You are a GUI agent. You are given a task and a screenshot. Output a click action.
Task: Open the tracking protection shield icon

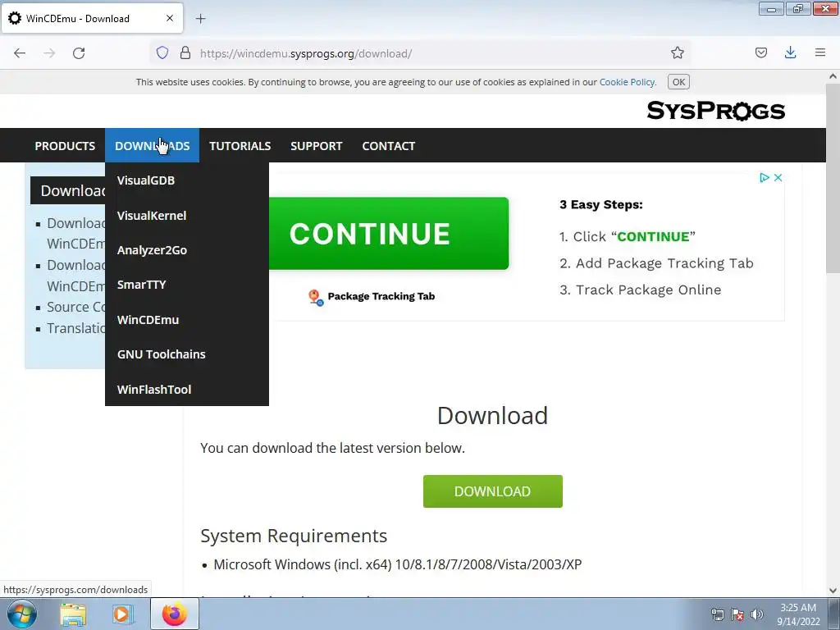click(x=162, y=53)
